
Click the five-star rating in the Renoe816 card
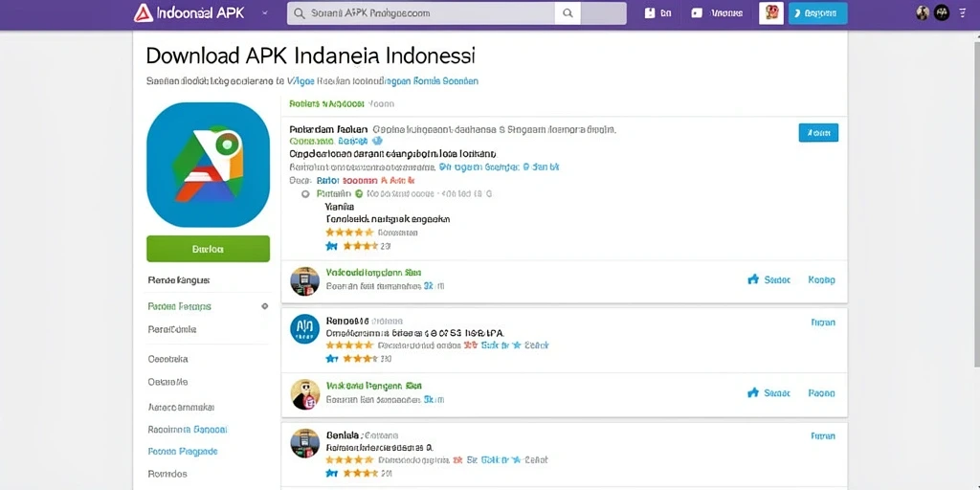[349, 345]
